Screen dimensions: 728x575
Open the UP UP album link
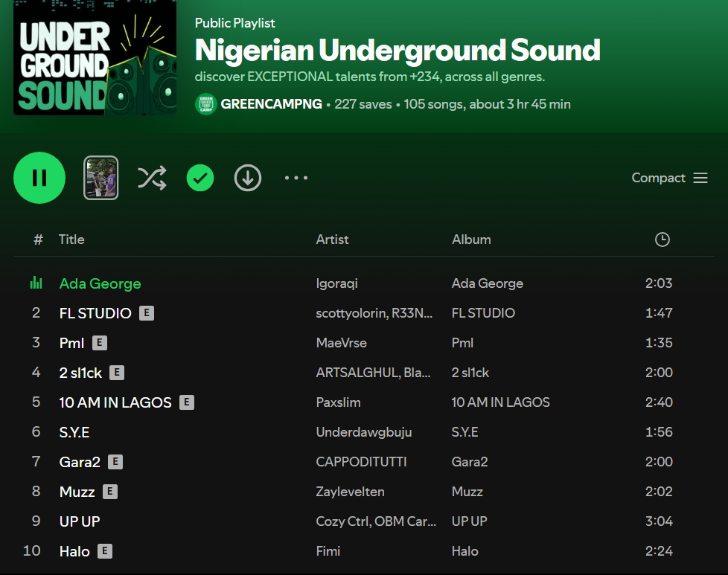point(470,521)
